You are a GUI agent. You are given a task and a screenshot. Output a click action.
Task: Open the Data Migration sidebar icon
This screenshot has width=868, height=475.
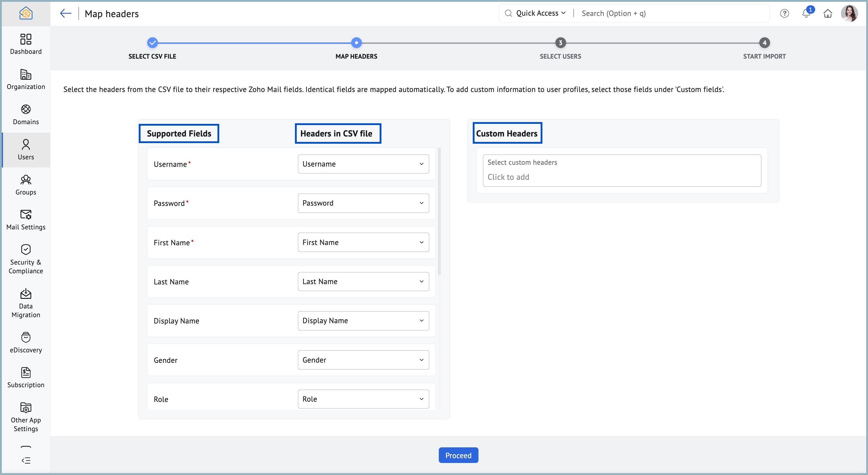point(26,303)
